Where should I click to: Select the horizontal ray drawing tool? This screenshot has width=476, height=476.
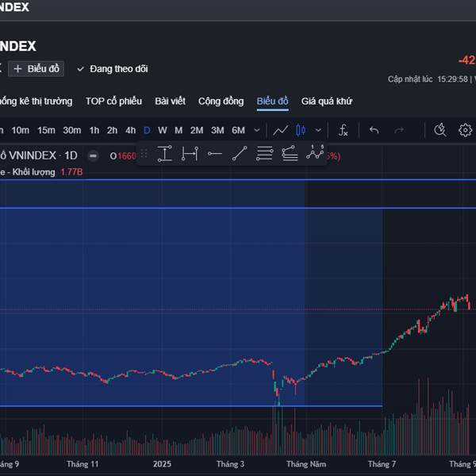tap(215, 154)
